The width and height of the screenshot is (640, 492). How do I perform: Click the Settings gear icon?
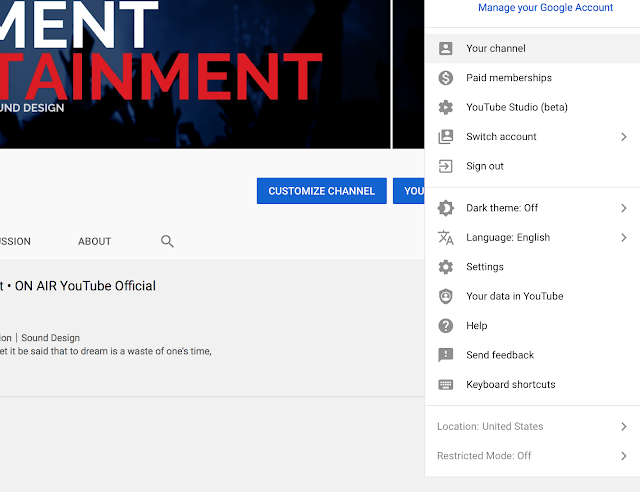[x=445, y=267]
